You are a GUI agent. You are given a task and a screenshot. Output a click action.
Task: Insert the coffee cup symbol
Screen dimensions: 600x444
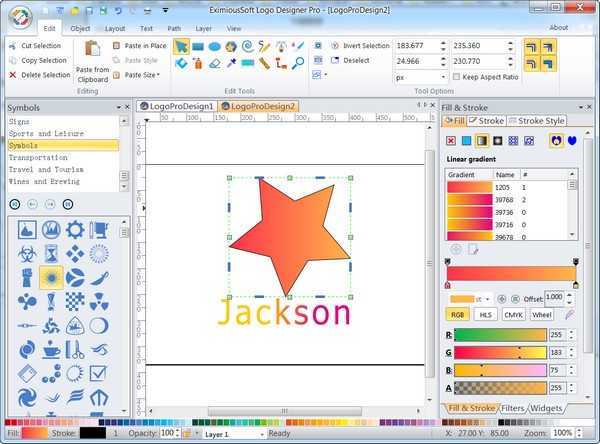pyautogui.click(x=51, y=349)
